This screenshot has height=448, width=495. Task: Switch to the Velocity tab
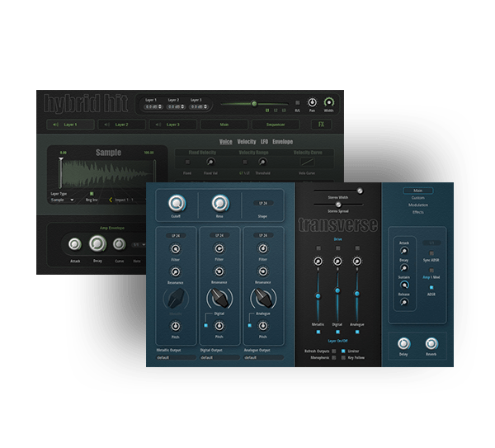click(x=247, y=142)
